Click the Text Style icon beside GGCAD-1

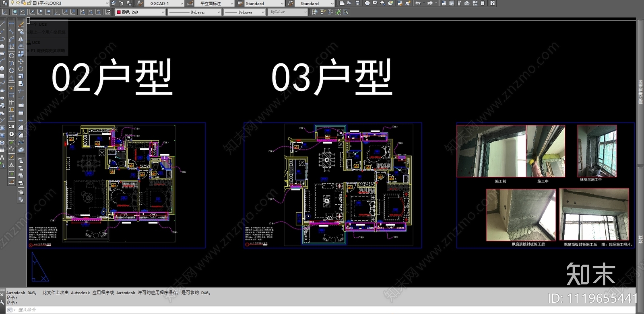click(140, 3)
